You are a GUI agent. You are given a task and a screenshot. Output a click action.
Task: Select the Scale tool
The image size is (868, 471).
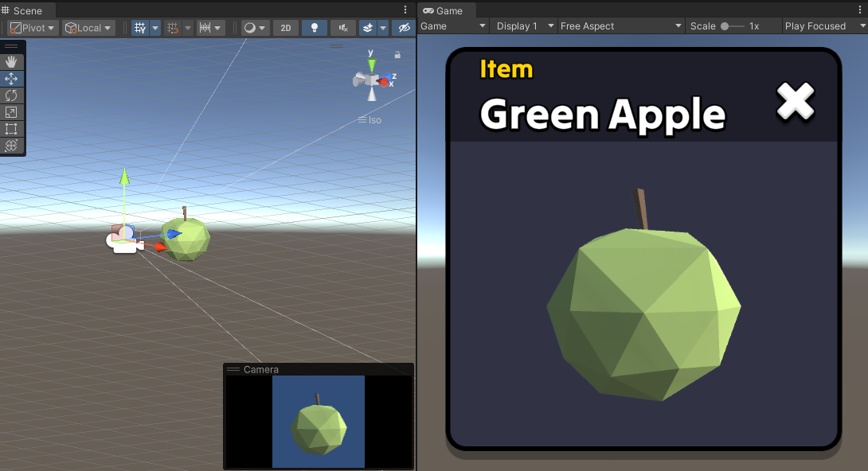tap(11, 112)
